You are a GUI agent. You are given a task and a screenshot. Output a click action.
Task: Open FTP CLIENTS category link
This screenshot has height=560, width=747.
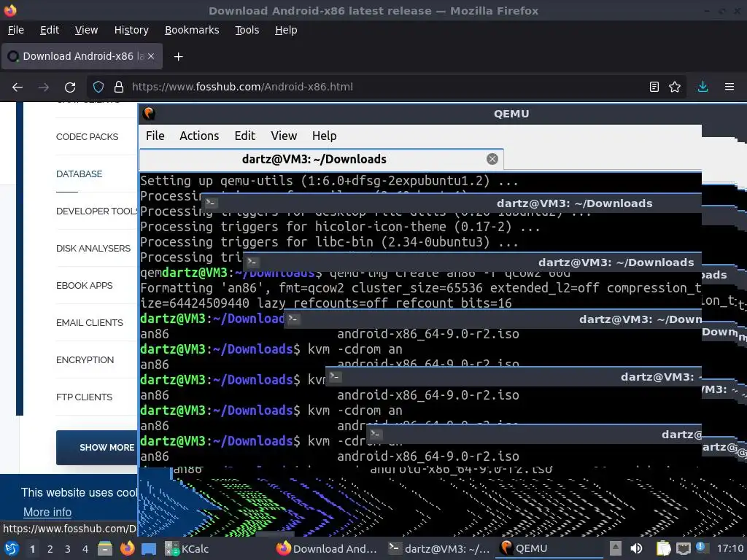(x=85, y=397)
